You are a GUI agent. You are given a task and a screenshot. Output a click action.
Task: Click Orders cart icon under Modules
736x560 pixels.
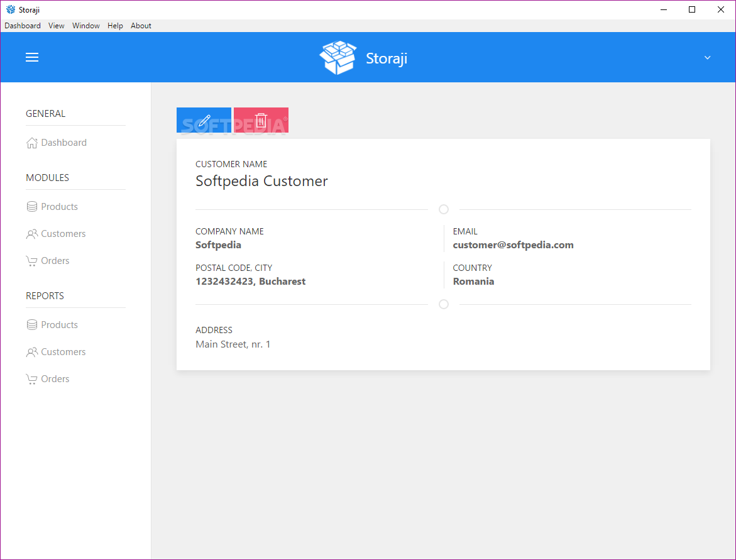click(31, 261)
